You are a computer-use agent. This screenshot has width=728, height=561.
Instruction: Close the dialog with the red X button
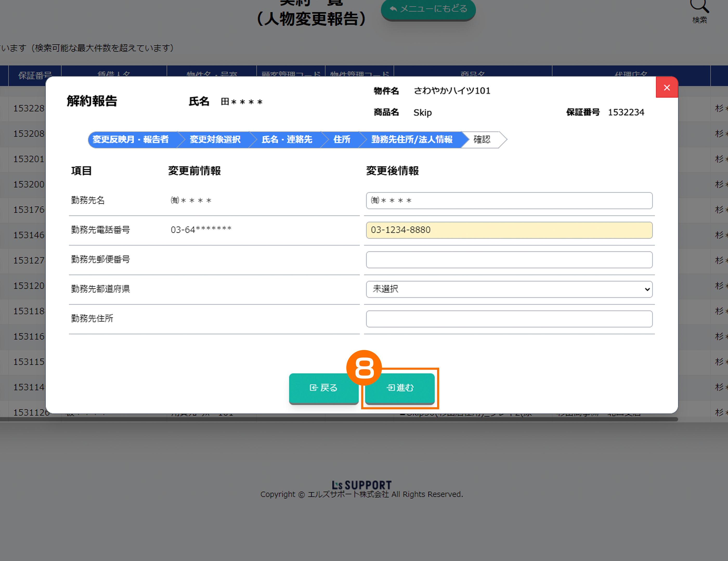667,87
